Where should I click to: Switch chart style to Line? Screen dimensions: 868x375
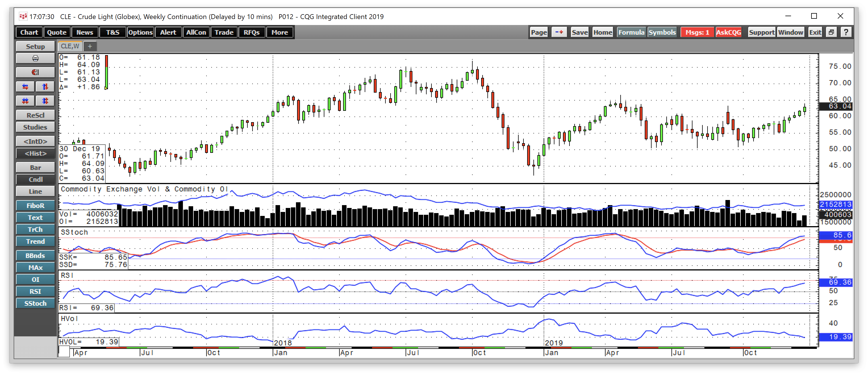[x=35, y=191]
